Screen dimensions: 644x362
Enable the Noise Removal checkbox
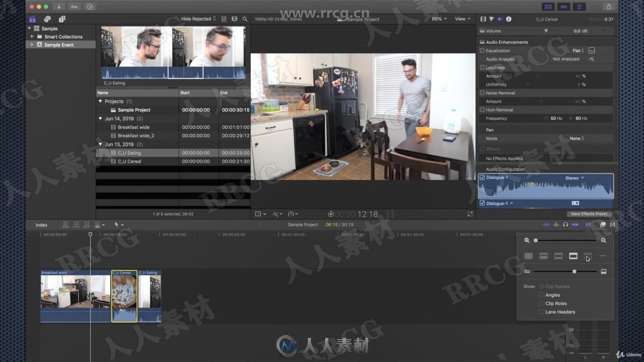[x=482, y=93]
